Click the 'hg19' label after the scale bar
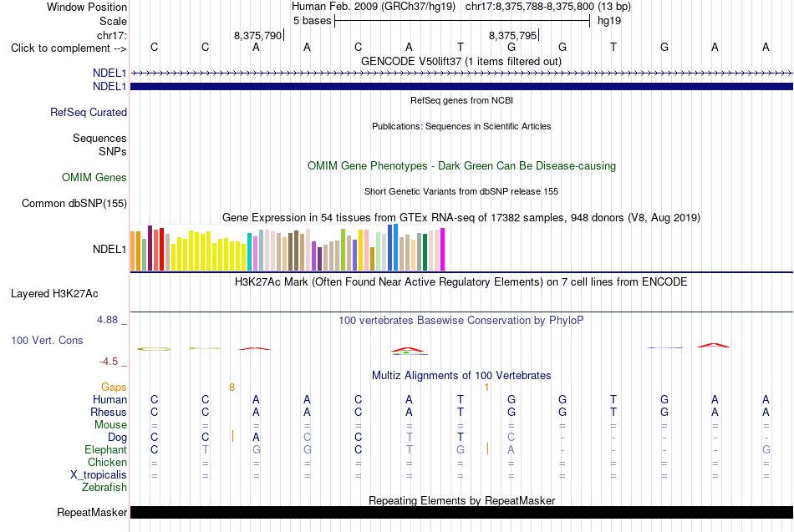The width and height of the screenshot is (794, 532). (x=609, y=21)
